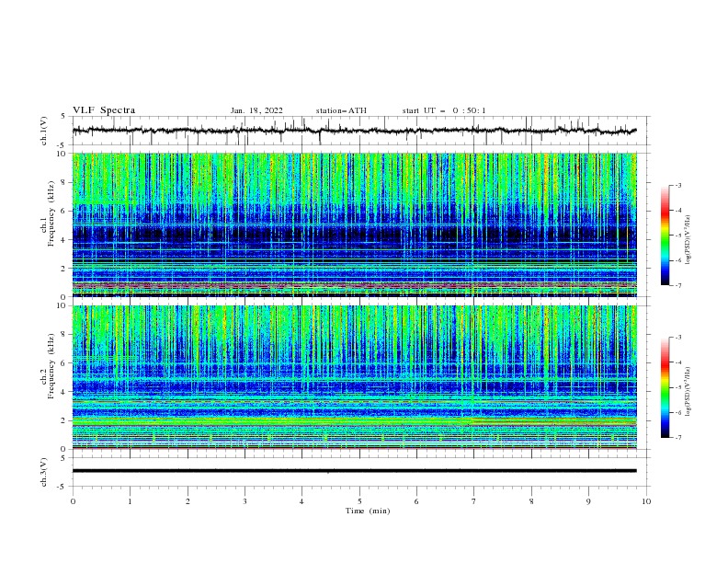The image size is (728, 563).
Task: Click the "4" tick on the time axis
Action: [302, 501]
